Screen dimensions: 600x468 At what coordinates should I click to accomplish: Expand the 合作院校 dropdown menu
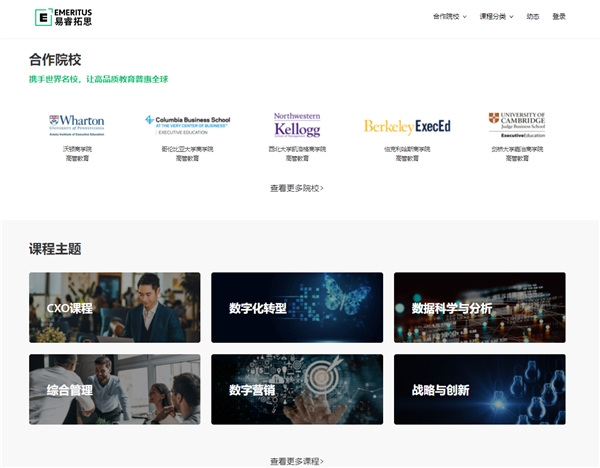449,17
